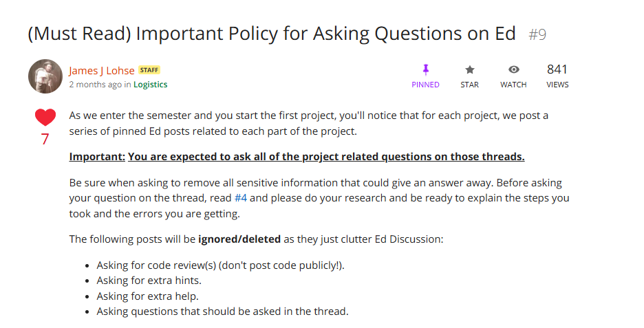The width and height of the screenshot is (644, 328).
Task: Click the '2 months ago' timestamp
Action: pyautogui.click(x=95, y=85)
